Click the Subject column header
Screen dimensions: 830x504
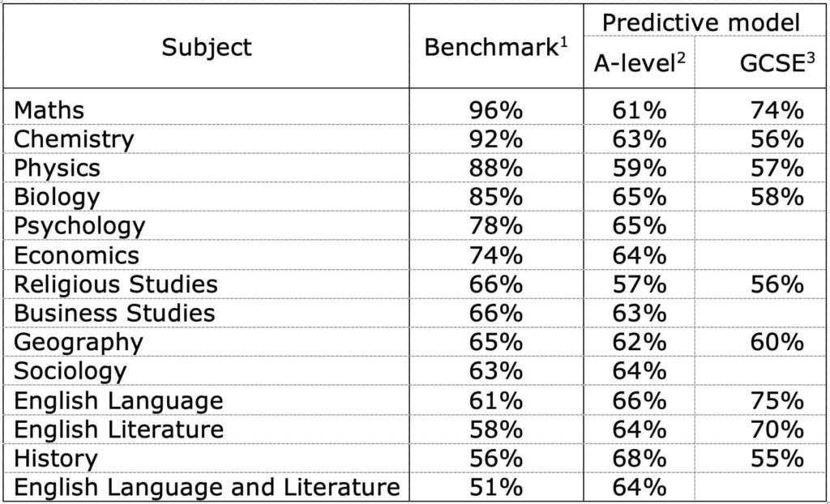(x=207, y=48)
